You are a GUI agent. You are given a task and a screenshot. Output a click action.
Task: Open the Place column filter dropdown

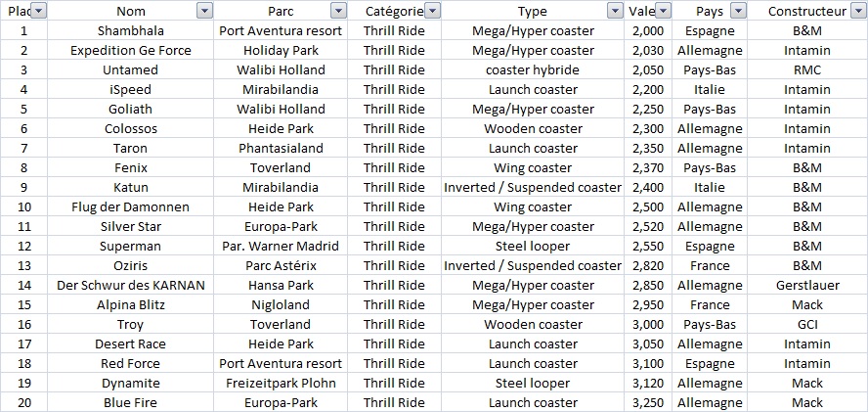pyautogui.click(x=39, y=11)
